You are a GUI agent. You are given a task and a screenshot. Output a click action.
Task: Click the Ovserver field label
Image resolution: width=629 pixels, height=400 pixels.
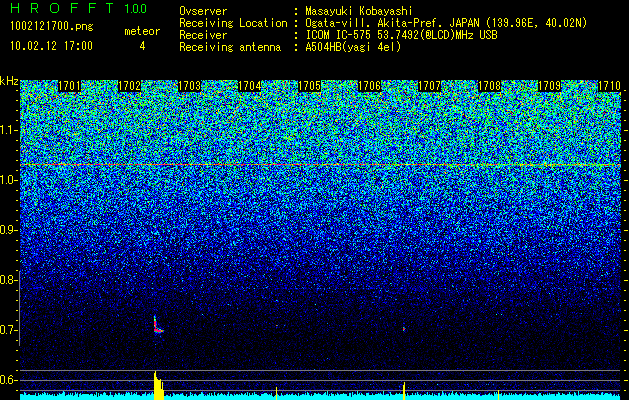[x=203, y=11]
